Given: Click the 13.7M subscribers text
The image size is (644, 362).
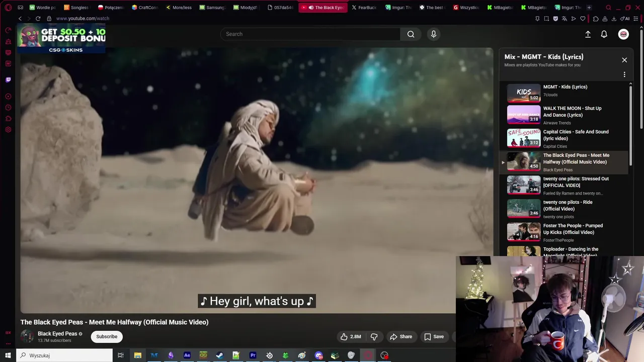Looking at the screenshot, I should pos(54,341).
